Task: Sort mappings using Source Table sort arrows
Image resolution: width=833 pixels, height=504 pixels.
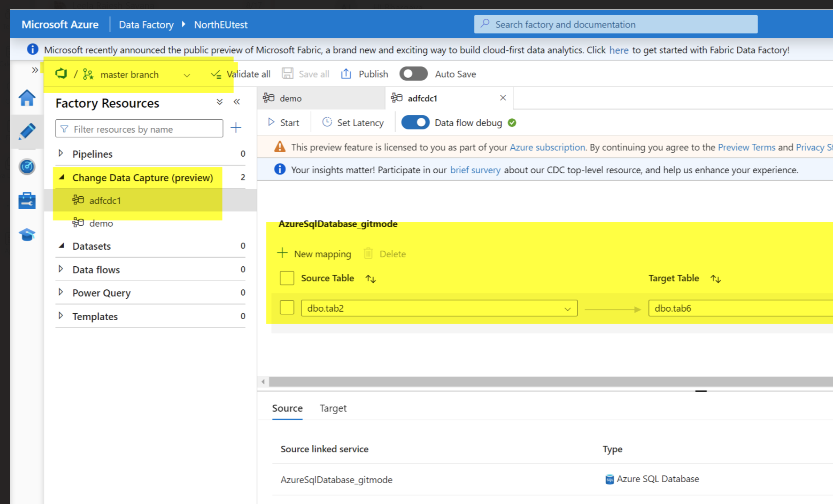Action: click(370, 278)
